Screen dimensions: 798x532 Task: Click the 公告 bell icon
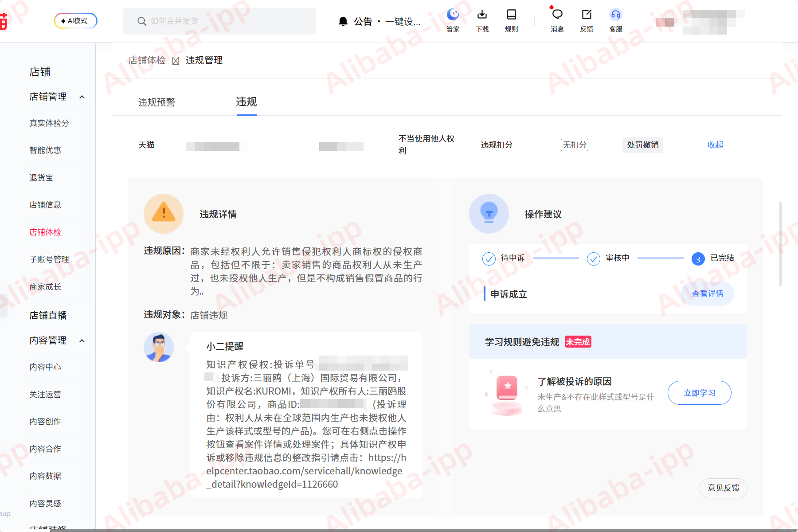point(343,21)
